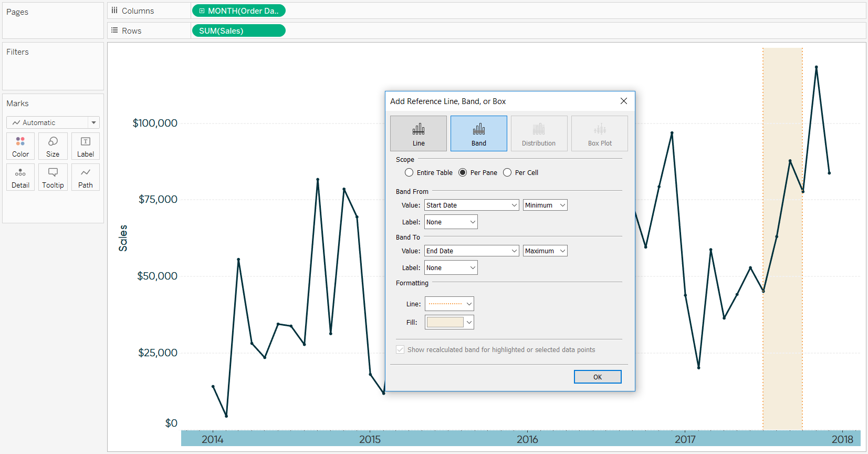Click the Filters shelf label
The height and width of the screenshot is (454, 868).
[x=17, y=52]
